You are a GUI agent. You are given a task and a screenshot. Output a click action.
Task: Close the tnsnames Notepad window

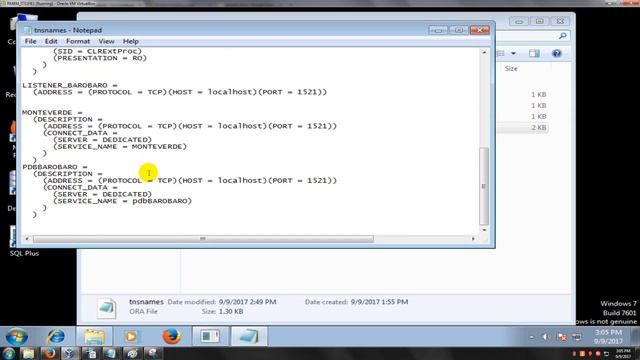(x=480, y=30)
